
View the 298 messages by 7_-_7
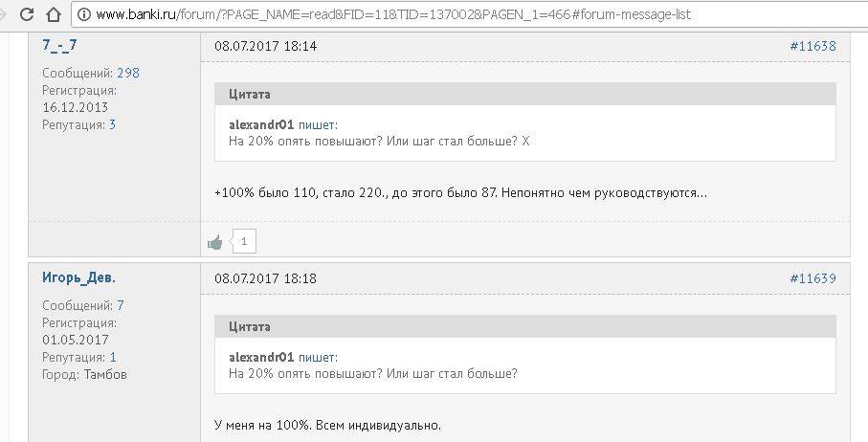(128, 73)
